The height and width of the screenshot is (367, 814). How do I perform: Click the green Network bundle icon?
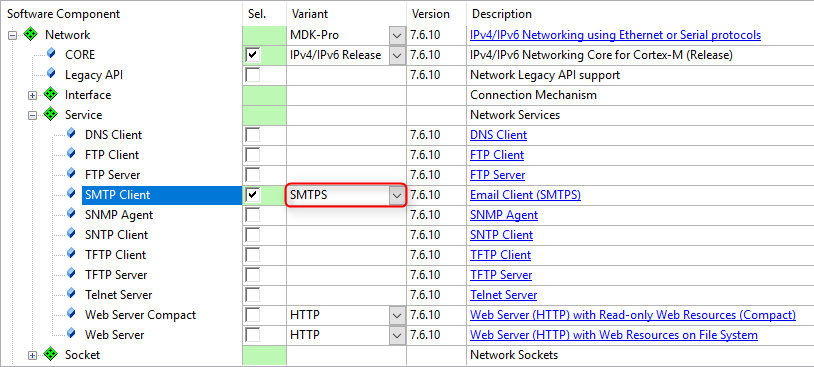click(31, 35)
